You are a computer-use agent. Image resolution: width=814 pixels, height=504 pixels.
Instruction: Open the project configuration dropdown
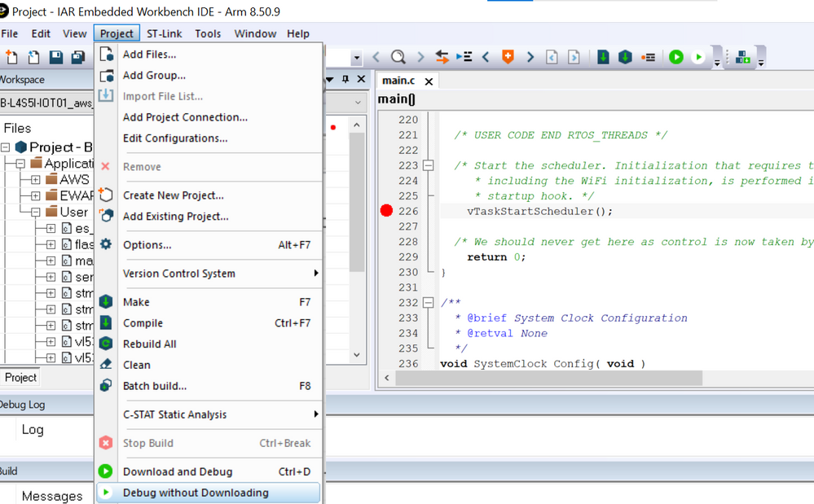(x=359, y=103)
